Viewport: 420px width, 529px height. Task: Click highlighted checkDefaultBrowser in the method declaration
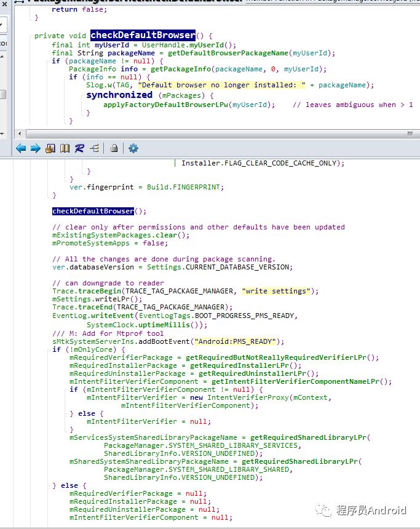[143, 35]
